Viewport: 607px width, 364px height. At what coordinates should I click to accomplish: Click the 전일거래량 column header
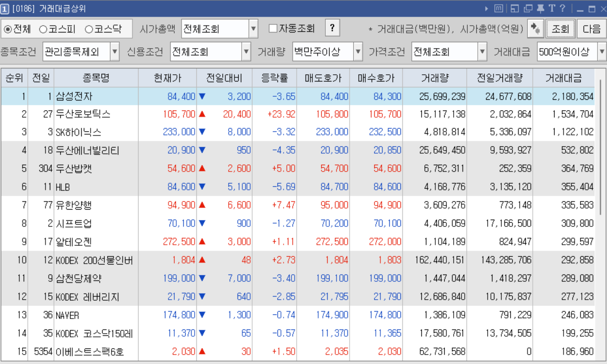tap(500, 78)
